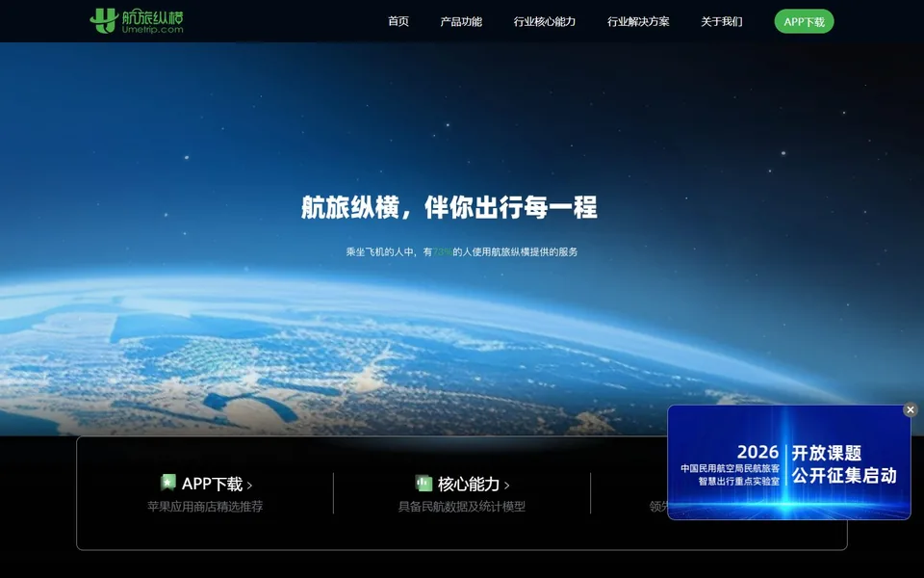This screenshot has height=578, width=924.
Task: Close the 2026 开放课题 popup banner
Action: tap(910, 410)
